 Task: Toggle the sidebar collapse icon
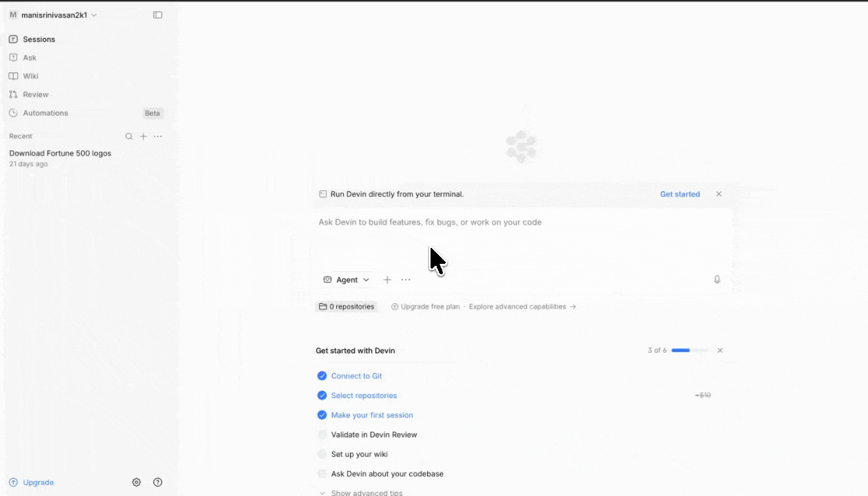[x=158, y=15]
